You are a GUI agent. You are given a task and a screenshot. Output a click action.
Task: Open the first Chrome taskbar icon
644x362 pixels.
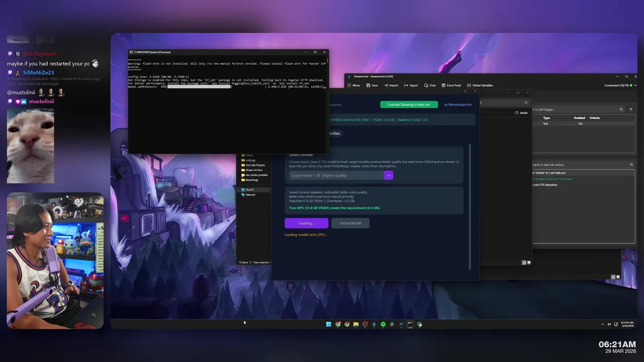(x=338, y=324)
